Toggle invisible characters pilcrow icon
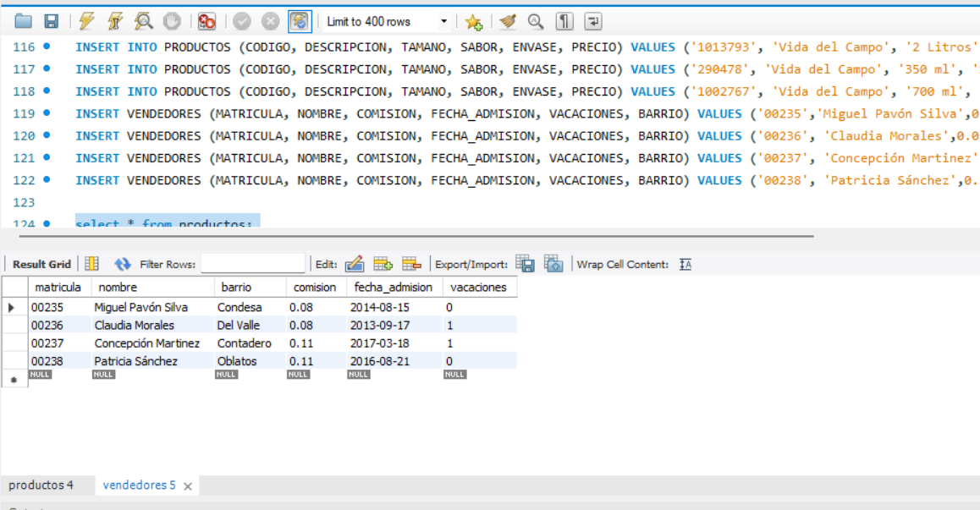Screen dimensions: 980x510 564,21
